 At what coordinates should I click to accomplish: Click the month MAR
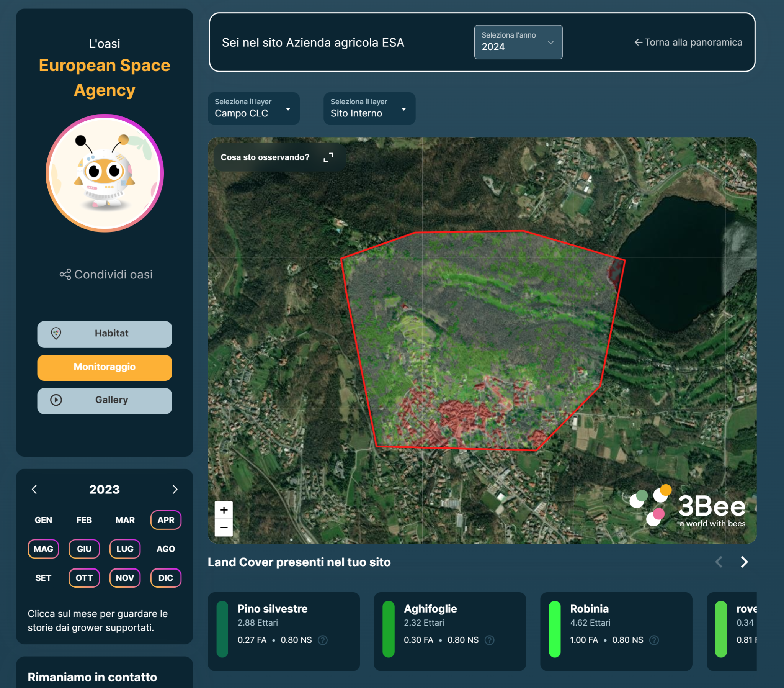[x=125, y=520]
